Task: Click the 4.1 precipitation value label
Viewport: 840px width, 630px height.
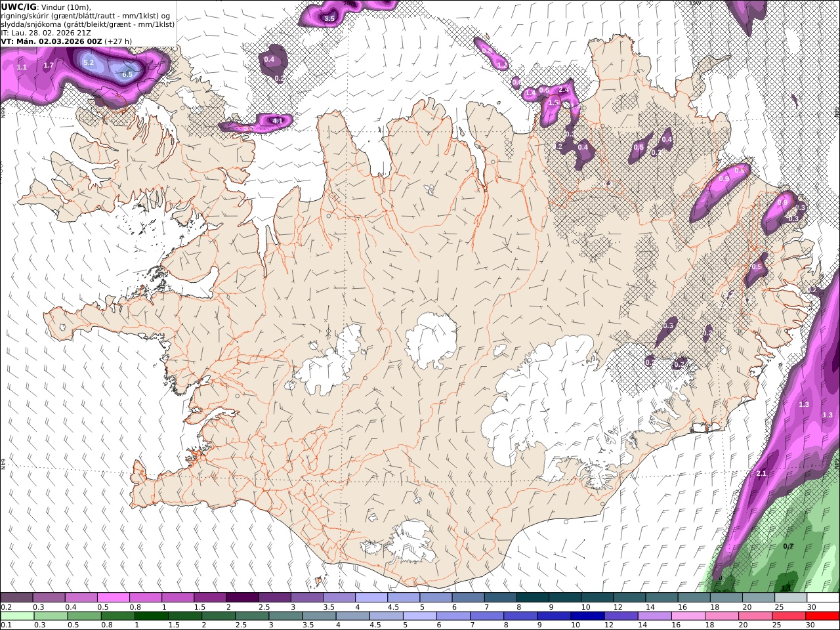Action: click(x=278, y=121)
